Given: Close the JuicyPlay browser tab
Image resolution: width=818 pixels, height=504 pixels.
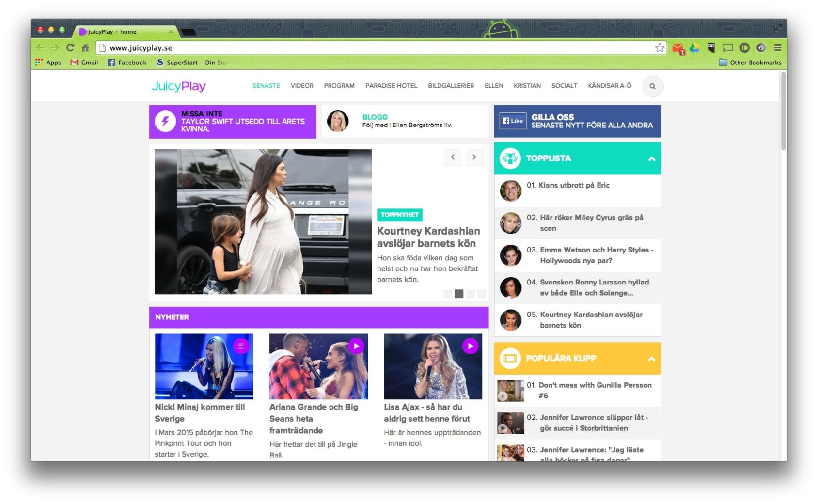Looking at the screenshot, I should [x=171, y=31].
